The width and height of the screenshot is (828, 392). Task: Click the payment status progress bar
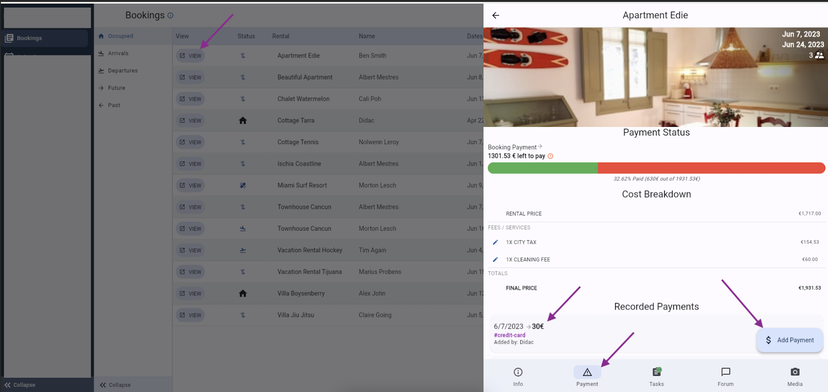click(x=656, y=168)
